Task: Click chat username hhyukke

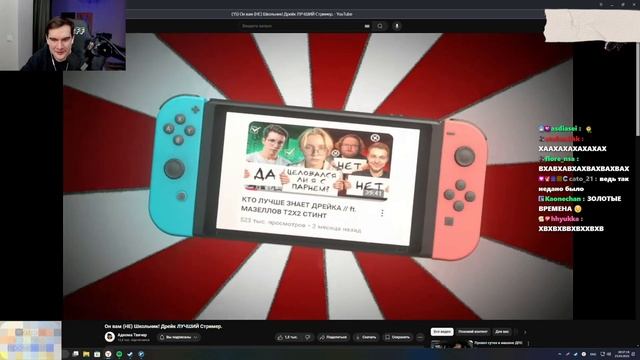Action: click(565, 219)
